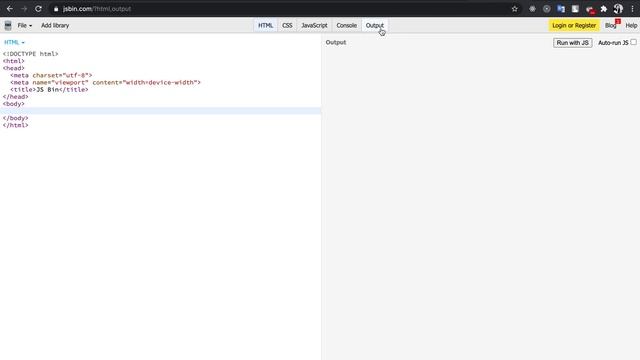Toggle the Output panel tab

375,25
